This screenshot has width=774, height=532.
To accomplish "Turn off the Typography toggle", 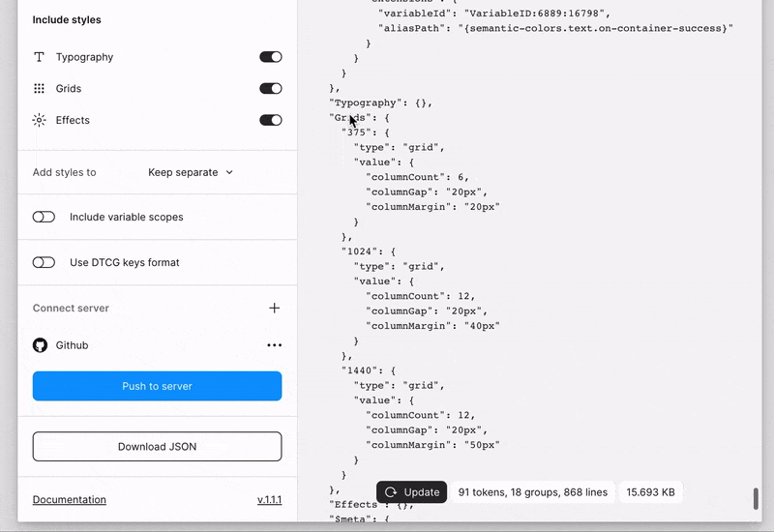I will (271, 57).
